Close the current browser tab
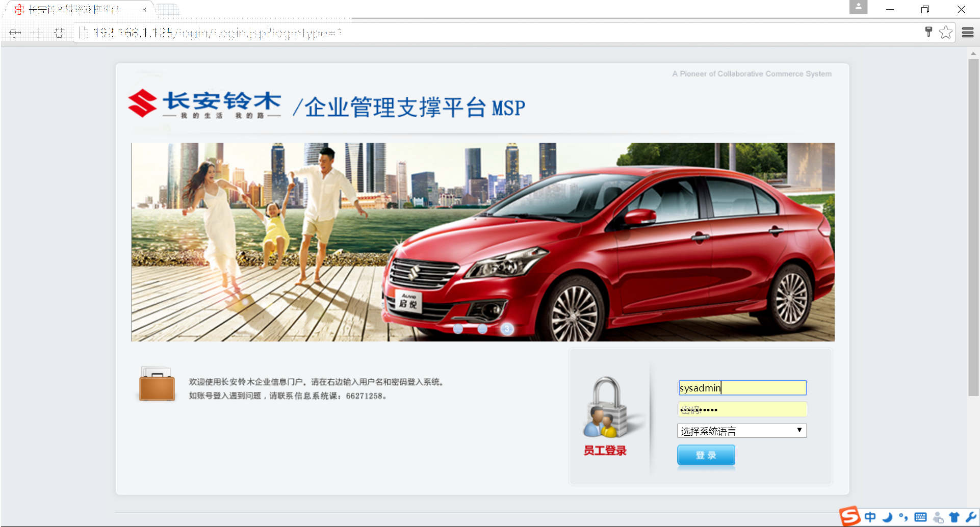The height and width of the screenshot is (527, 980). click(x=144, y=10)
